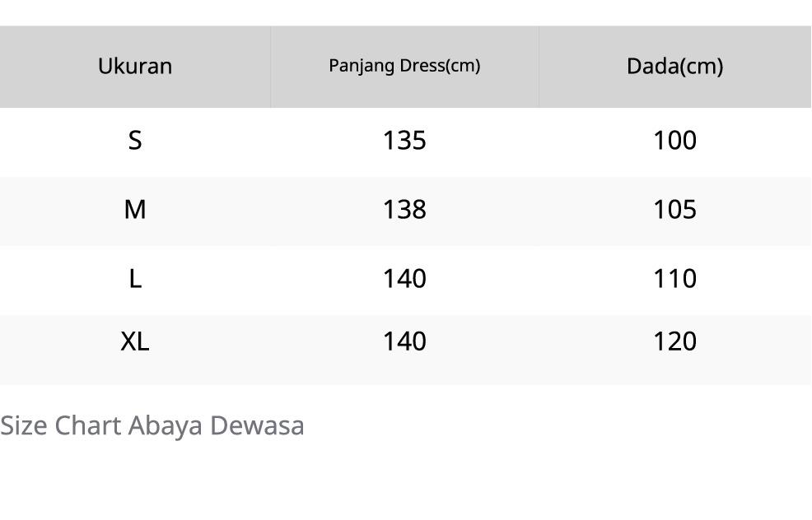The image size is (812, 520).
Task: Click the 120 chest measurement value
Action: [x=674, y=341]
